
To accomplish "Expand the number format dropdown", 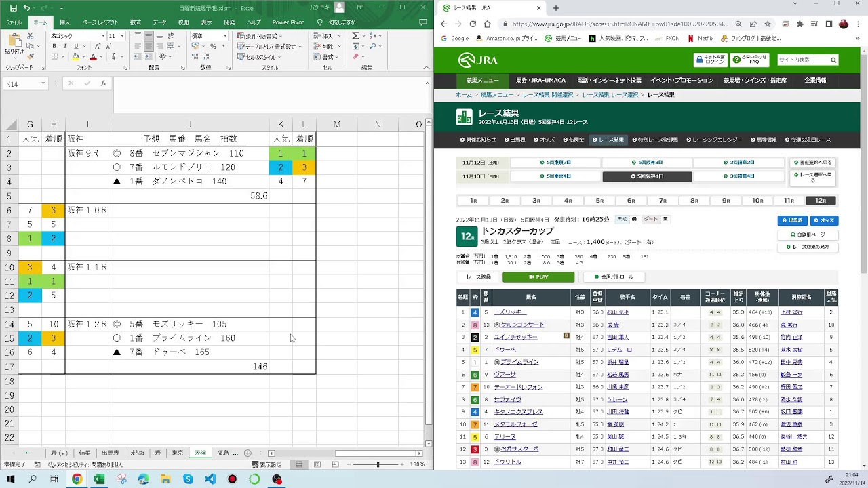I will [x=225, y=36].
